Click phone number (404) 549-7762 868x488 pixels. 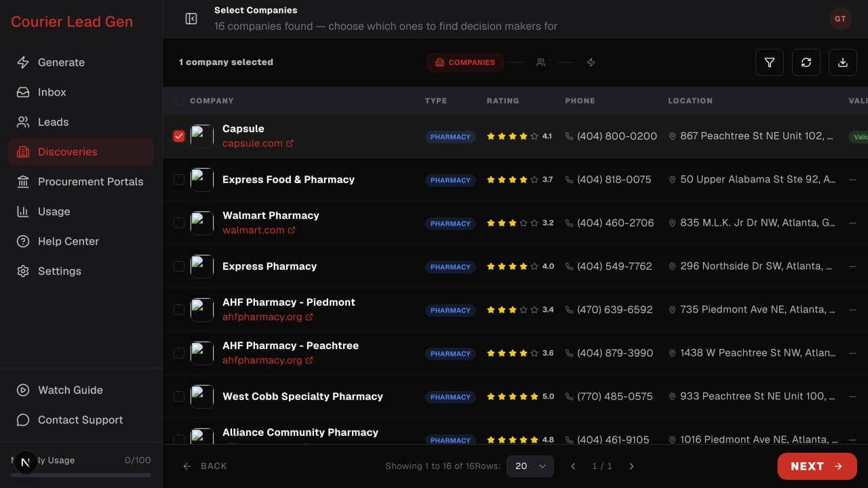point(614,266)
